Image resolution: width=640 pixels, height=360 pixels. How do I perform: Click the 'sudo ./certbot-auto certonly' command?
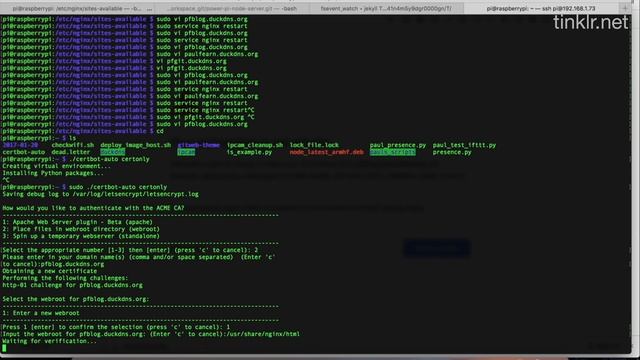click(118, 187)
